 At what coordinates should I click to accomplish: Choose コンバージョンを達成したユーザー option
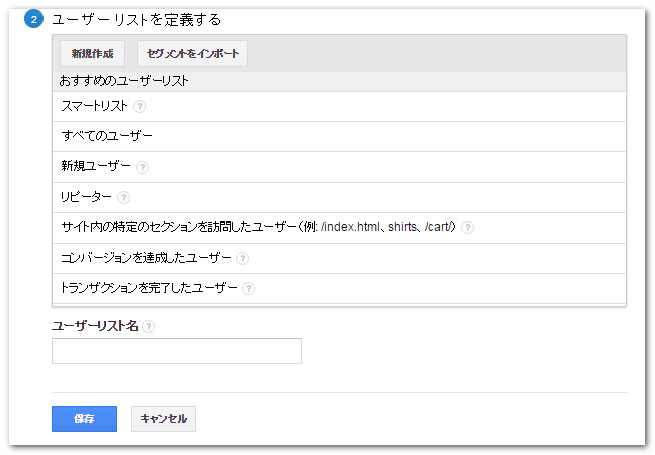coord(146,259)
